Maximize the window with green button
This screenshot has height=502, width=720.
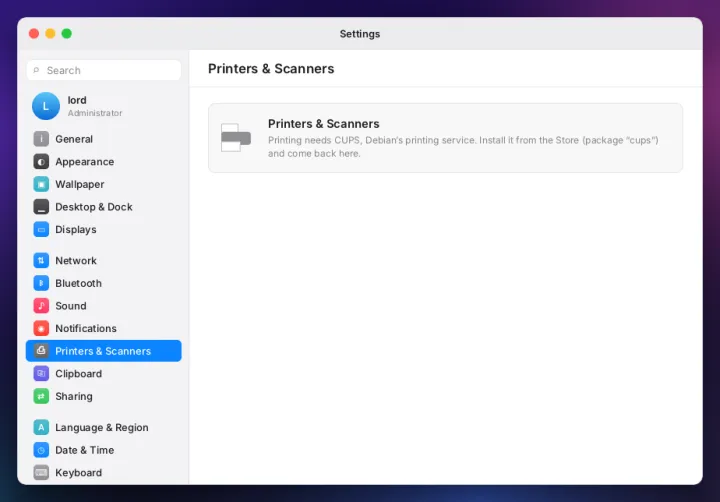pyautogui.click(x=67, y=34)
